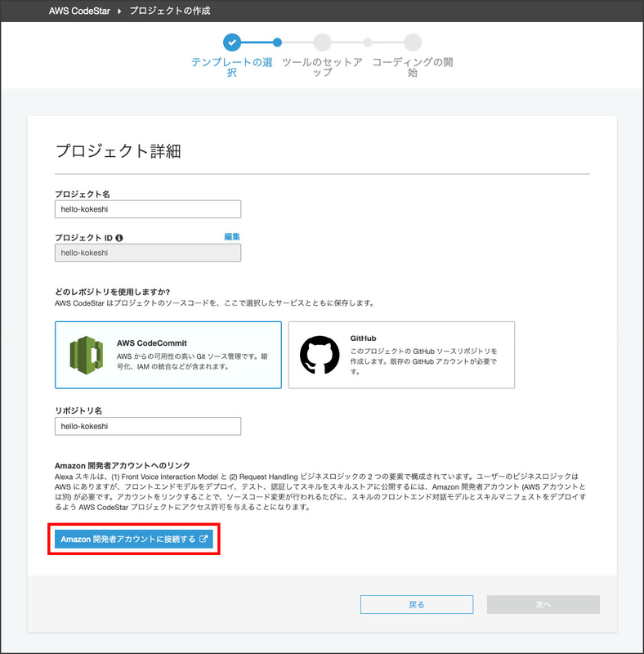Click the completed checkmark step circle
This screenshot has width=644, height=654.
(x=232, y=43)
